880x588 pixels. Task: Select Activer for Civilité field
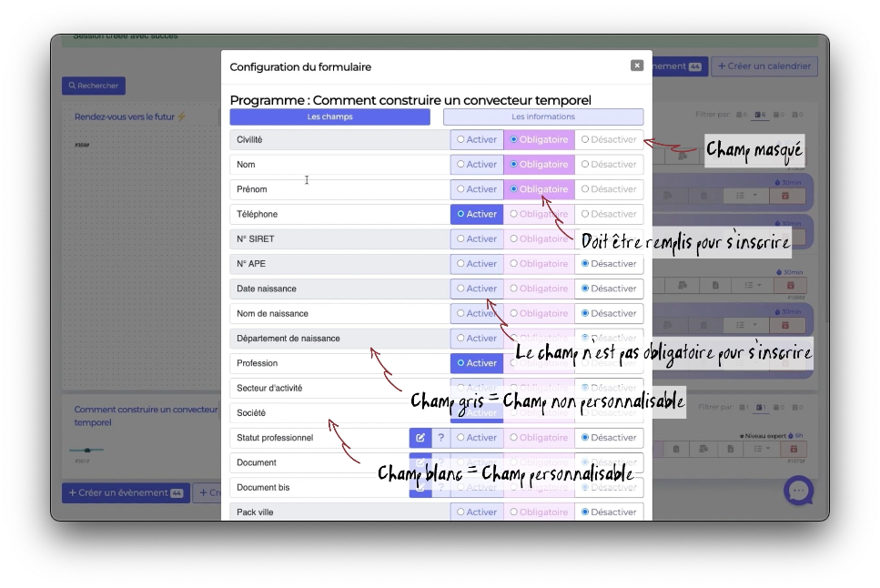point(477,140)
